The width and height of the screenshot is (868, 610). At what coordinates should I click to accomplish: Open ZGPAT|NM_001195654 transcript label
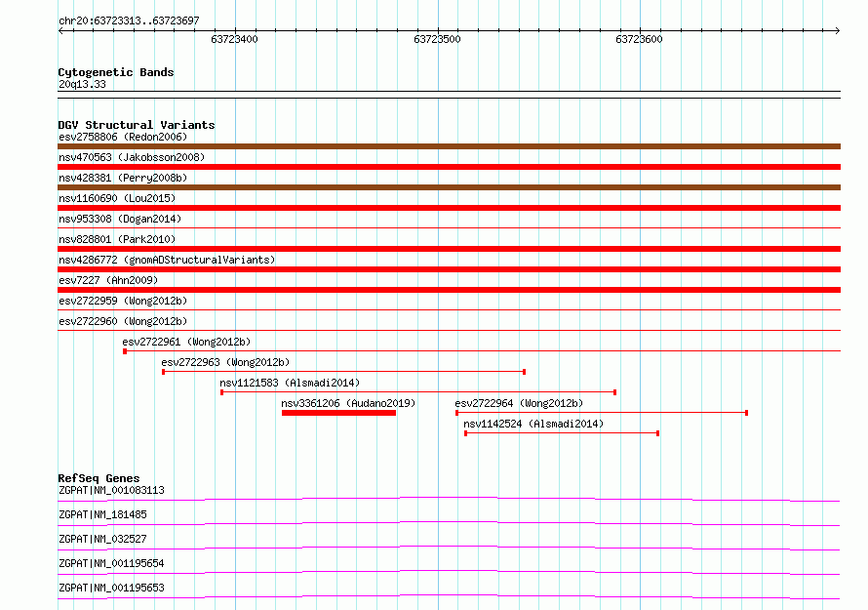111,563
